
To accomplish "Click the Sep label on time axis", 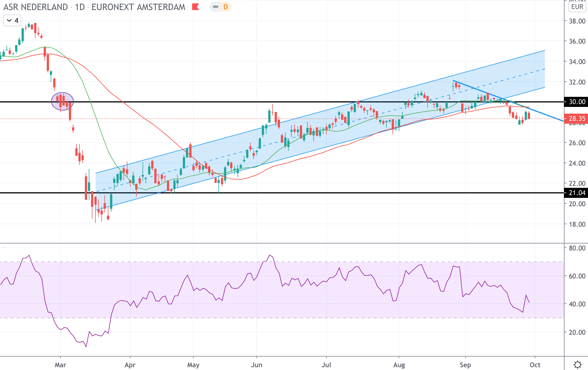I will pyautogui.click(x=465, y=365).
